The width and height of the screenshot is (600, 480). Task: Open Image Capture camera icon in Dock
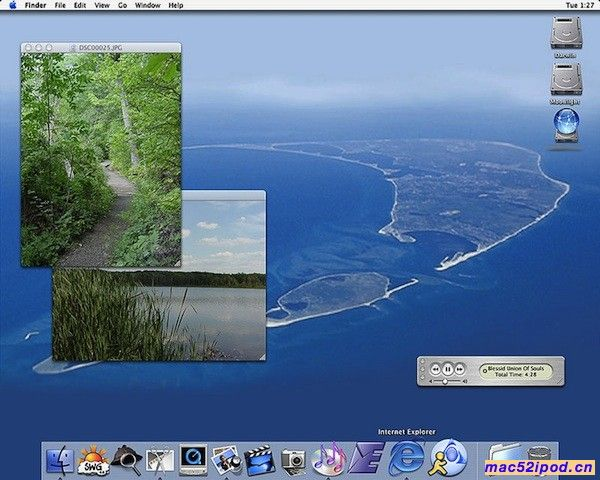pyautogui.click(x=293, y=461)
